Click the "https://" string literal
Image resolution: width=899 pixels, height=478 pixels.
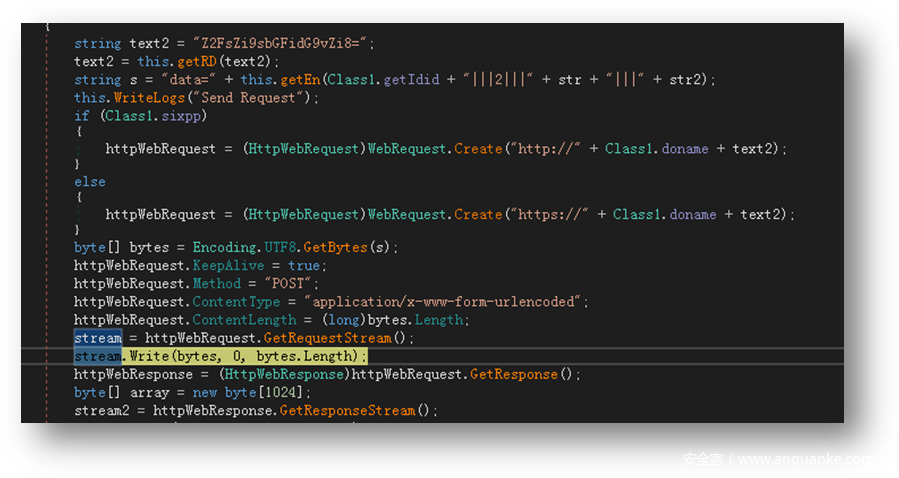click(x=549, y=214)
